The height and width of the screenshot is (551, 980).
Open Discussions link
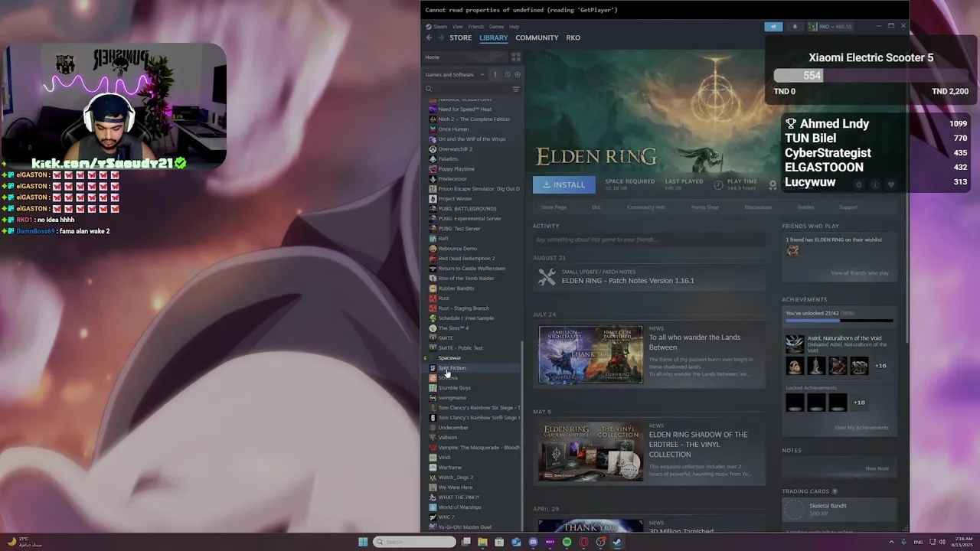tap(758, 207)
